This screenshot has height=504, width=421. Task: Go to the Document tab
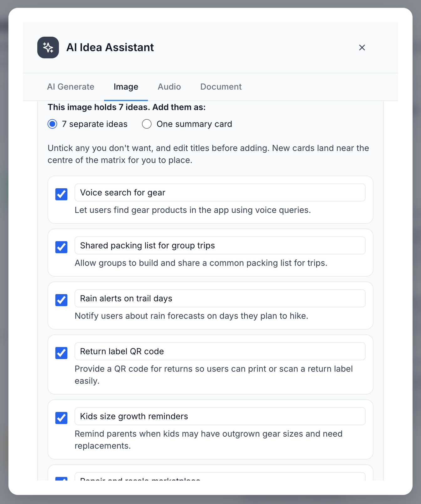pyautogui.click(x=221, y=87)
